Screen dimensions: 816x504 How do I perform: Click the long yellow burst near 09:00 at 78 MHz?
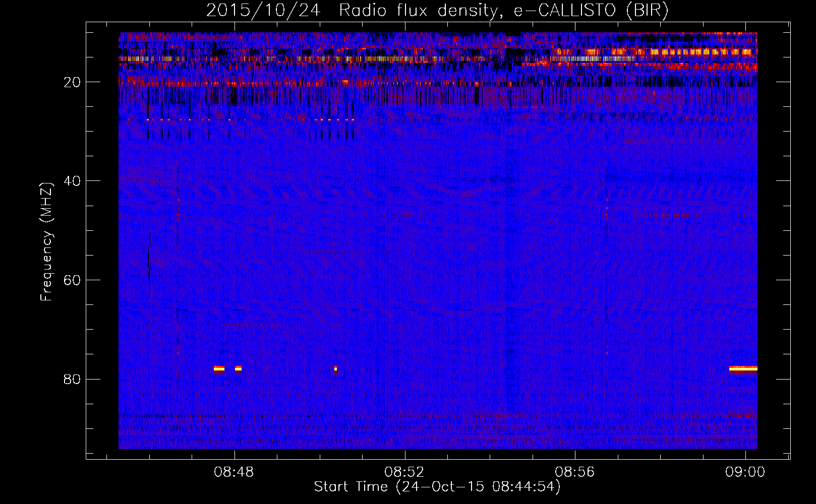[x=743, y=369]
